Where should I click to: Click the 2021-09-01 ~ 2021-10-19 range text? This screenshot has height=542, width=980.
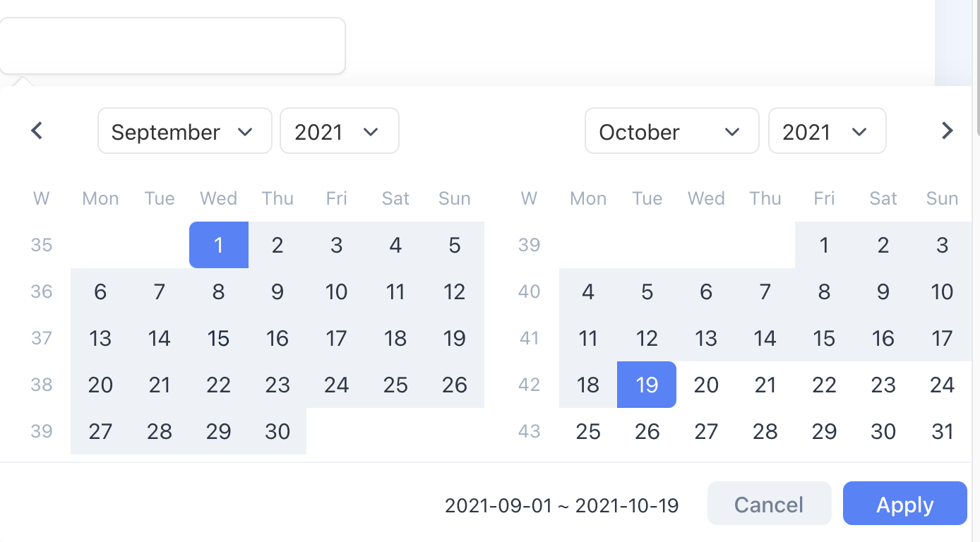pyautogui.click(x=561, y=505)
